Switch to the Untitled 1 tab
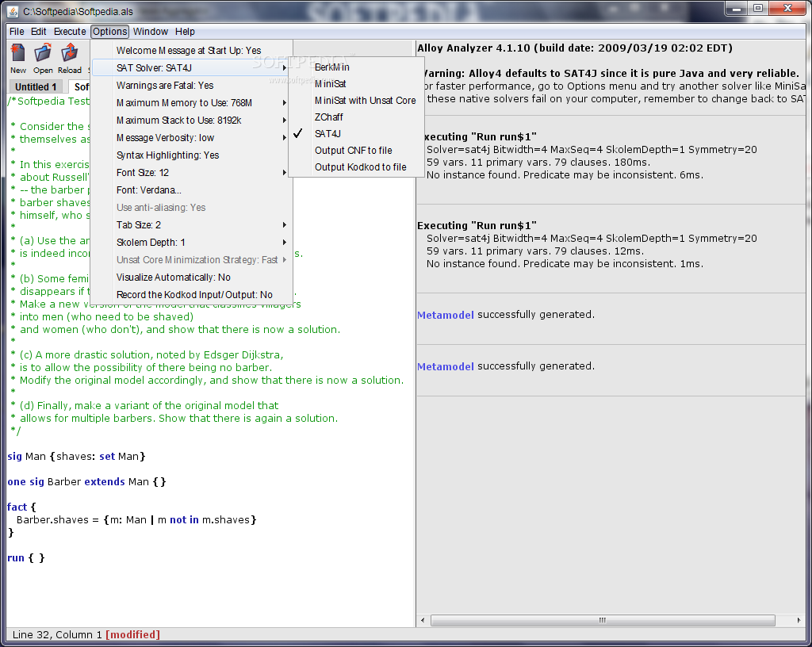The width and height of the screenshot is (812, 647). click(35, 87)
